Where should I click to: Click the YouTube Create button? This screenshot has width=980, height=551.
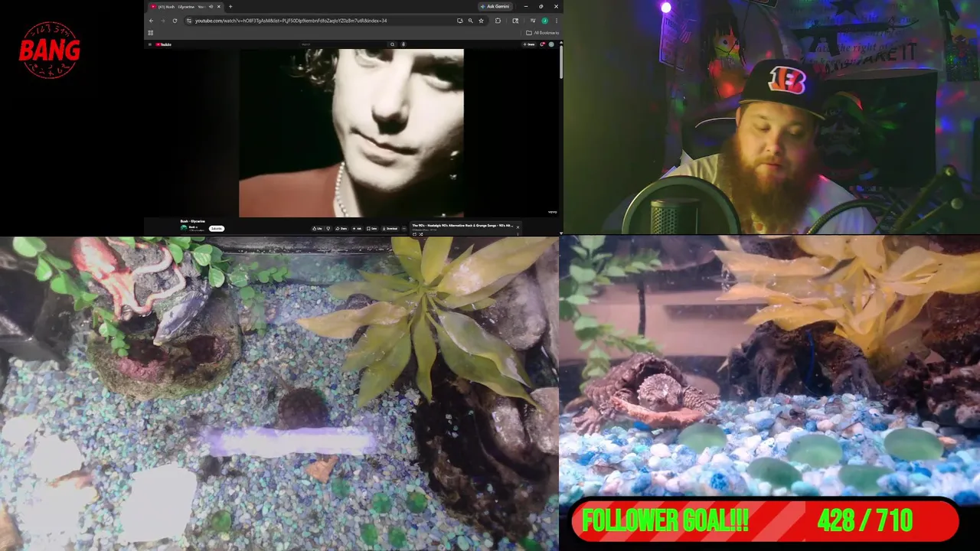529,44
